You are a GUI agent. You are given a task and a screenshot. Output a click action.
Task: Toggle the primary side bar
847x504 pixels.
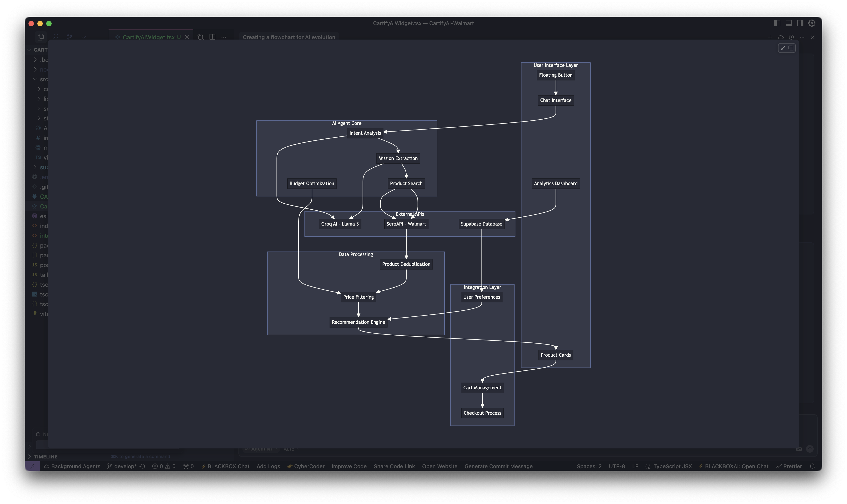(x=777, y=23)
